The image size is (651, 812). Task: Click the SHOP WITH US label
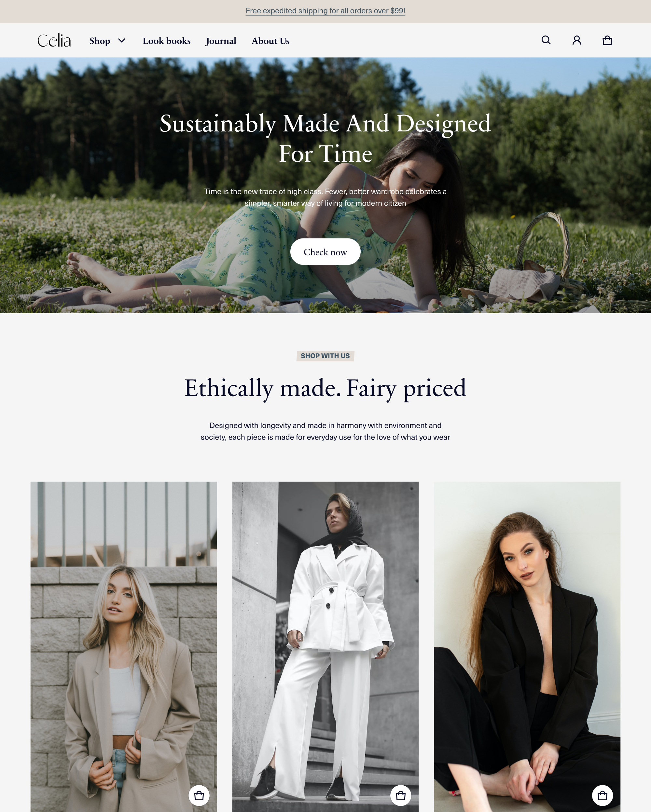click(325, 356)
